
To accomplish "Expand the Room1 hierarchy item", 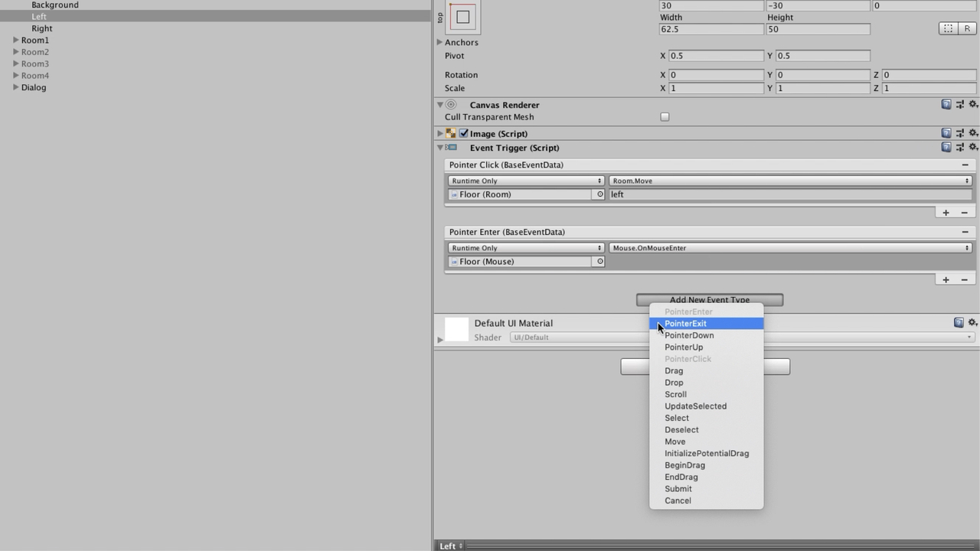I will pyautogui.click(x=16, y=40).
